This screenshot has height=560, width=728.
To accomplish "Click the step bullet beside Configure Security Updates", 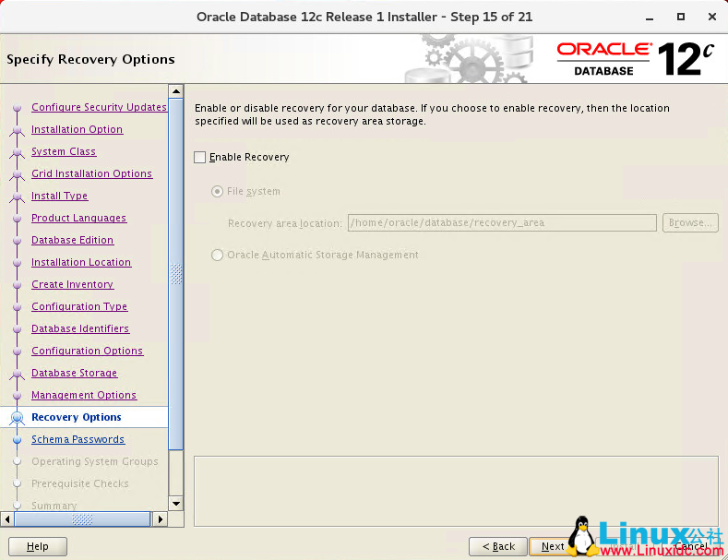I will pos(18,108).
